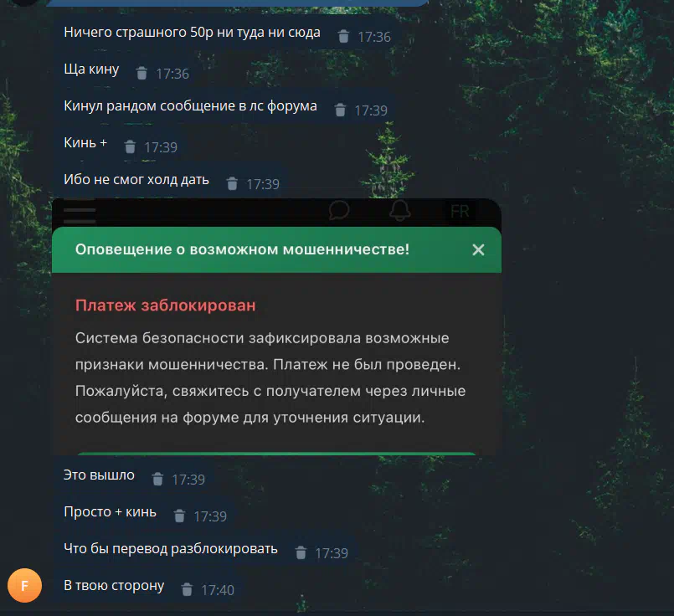Click the 17:40 timestamp on the last message
This screenshot has width=674, height=616.
tap(218, 590)
